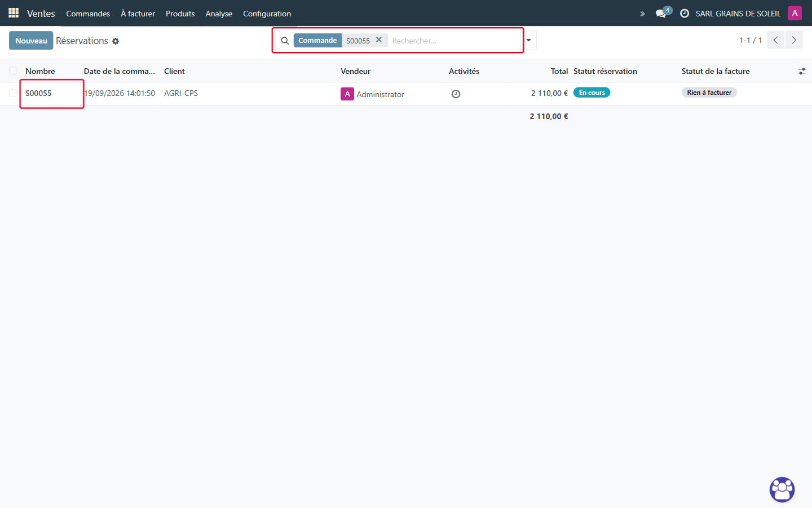The height and width of the screenshot is (508, 812).
Task: Remove the S00055 Commande filter facet
Action: pyautogui.click(x=379, y=40)
